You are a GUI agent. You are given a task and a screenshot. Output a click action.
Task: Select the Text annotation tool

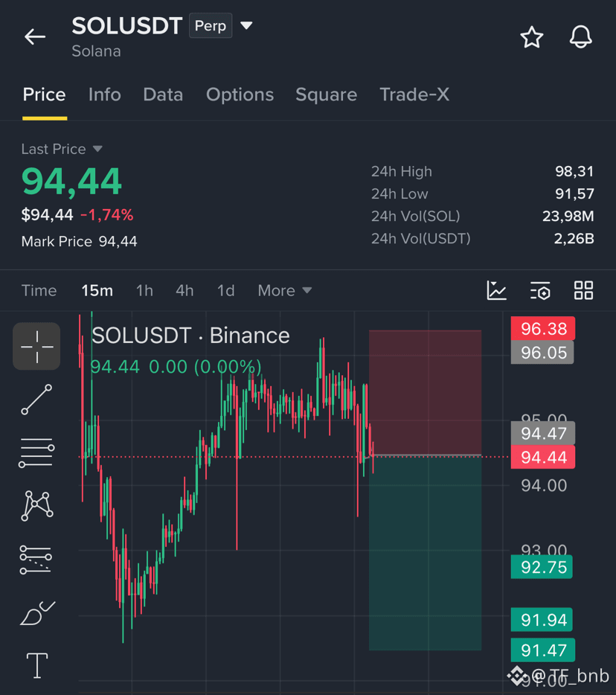pos(37,666)
